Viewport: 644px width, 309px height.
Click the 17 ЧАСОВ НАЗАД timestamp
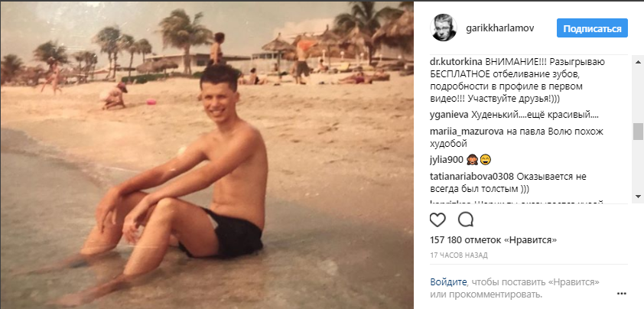[459, 255]
